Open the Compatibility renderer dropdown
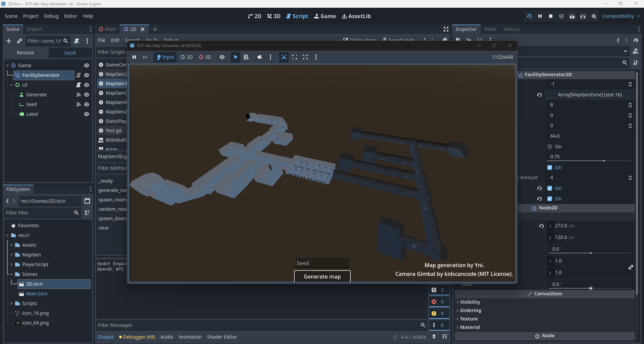 pos(621,16)
